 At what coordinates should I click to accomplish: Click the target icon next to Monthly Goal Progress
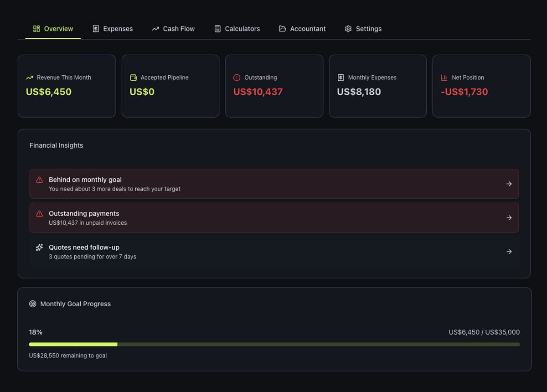click(x=33, y=304)
